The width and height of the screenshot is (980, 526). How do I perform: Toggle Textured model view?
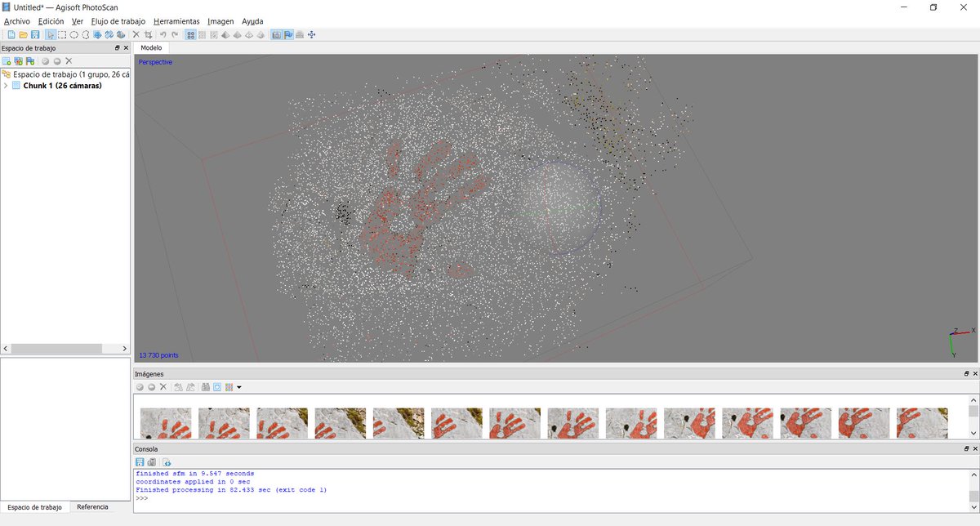click(261, 35)
